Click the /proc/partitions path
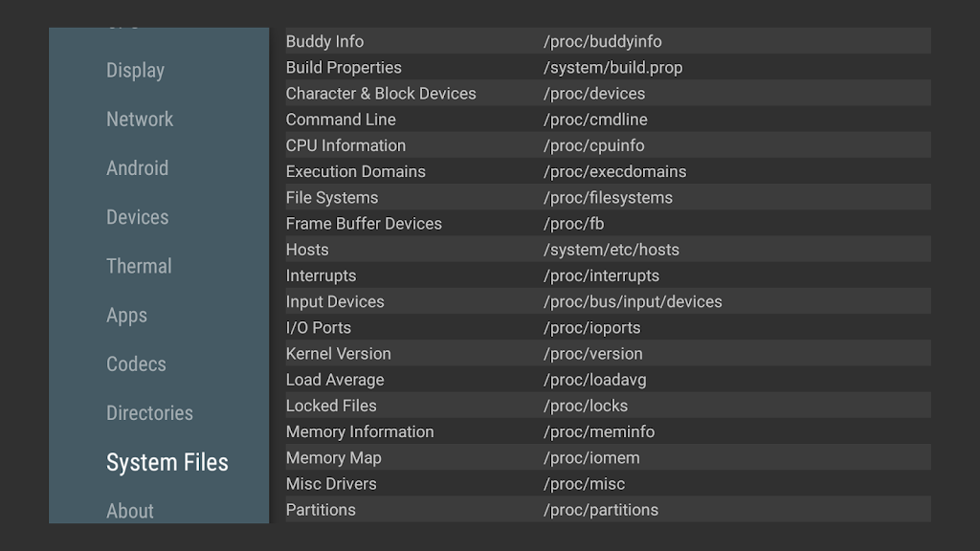This screenshot has width=980, height=551. (600, 510)
